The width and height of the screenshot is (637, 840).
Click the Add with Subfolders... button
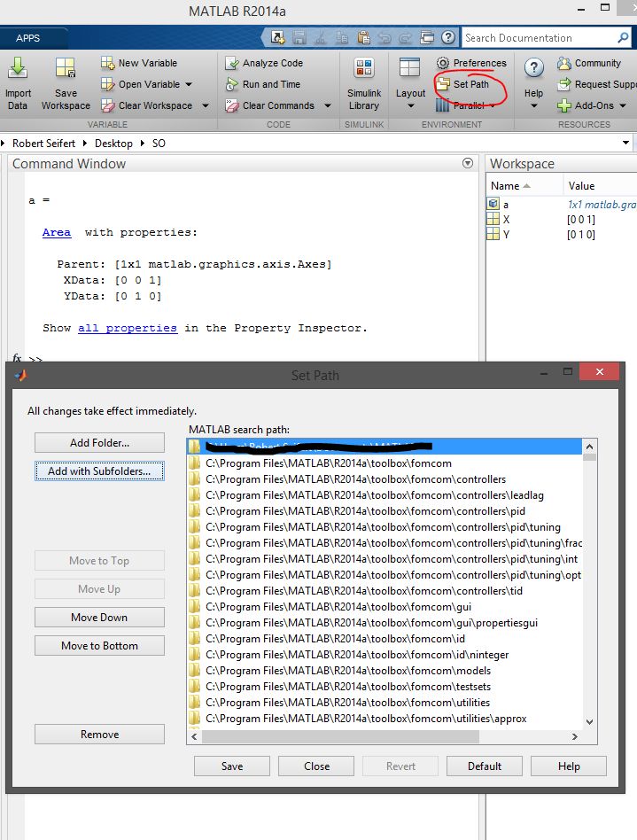click(x=99, y=471)
